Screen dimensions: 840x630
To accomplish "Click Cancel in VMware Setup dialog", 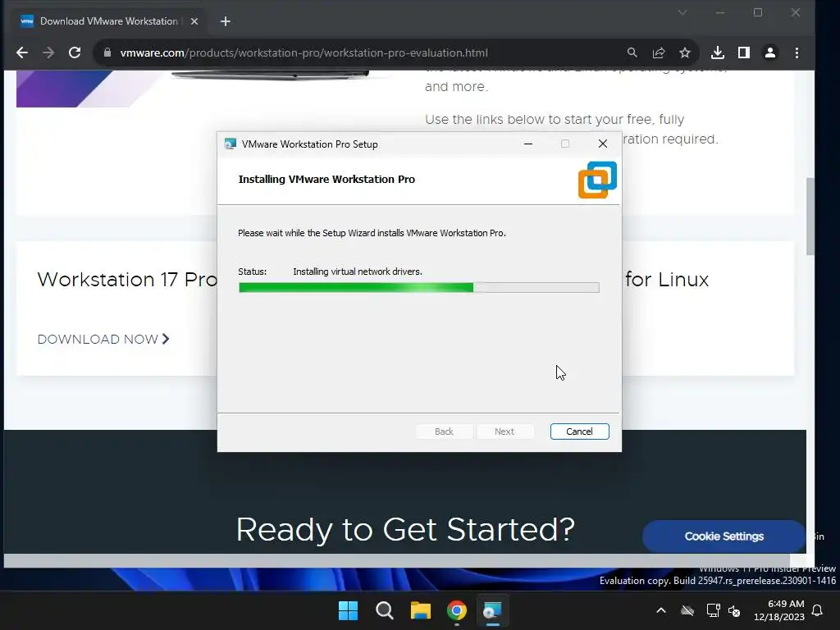I will pos(579,431).
